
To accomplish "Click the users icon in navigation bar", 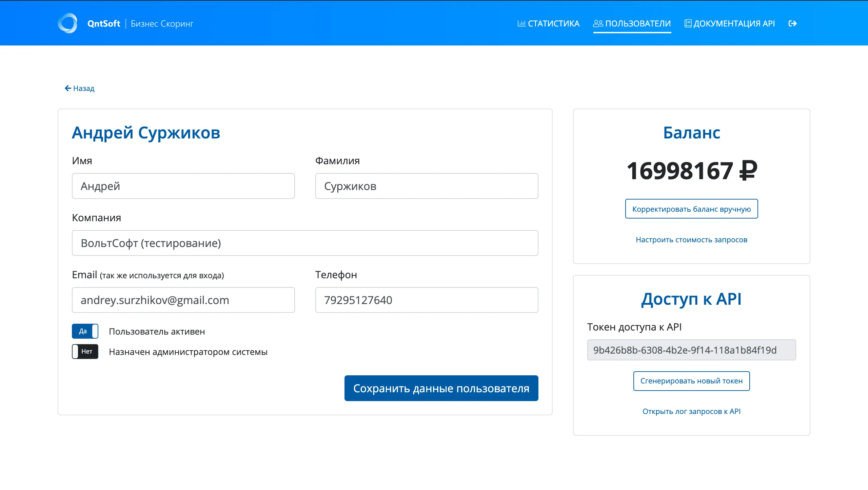I will point(598,23).
